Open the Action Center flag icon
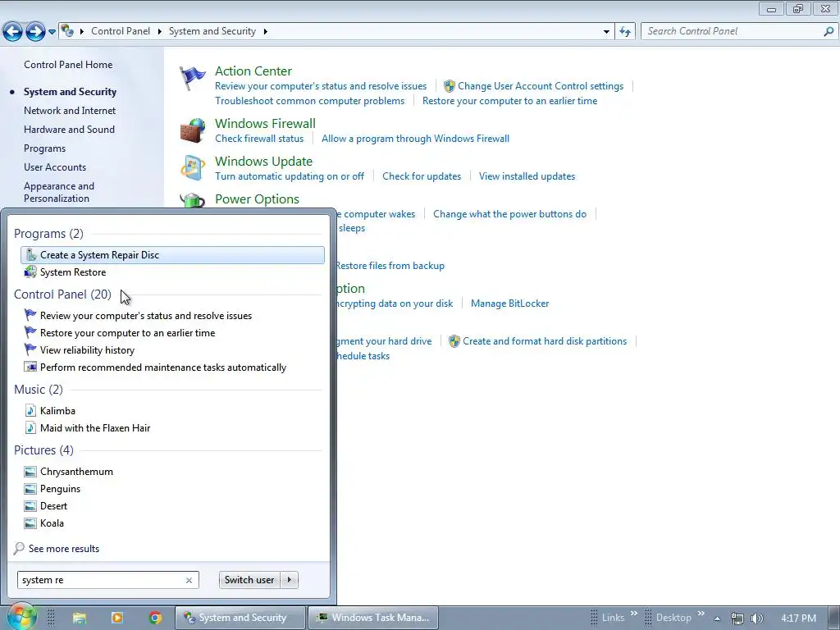The image size is (840, 630). coord(192,78)
